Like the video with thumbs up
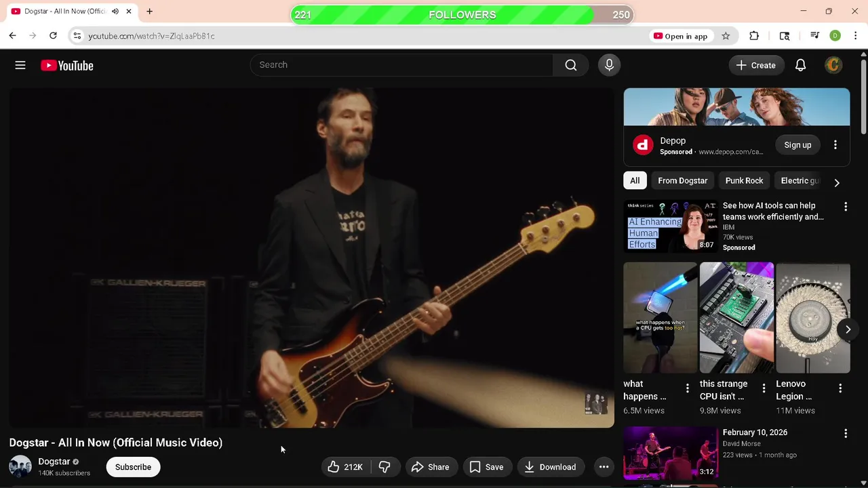This screenshot has width=868, height=488. tap(345, 467)
